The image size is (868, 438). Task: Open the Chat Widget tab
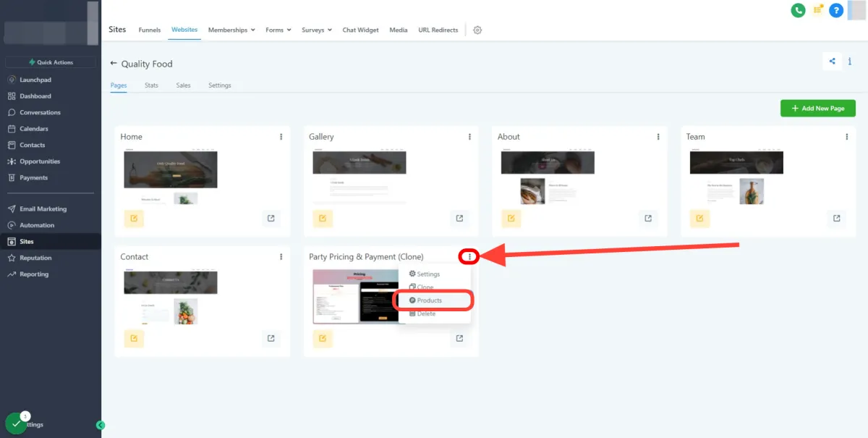click(x=360, y=30)
